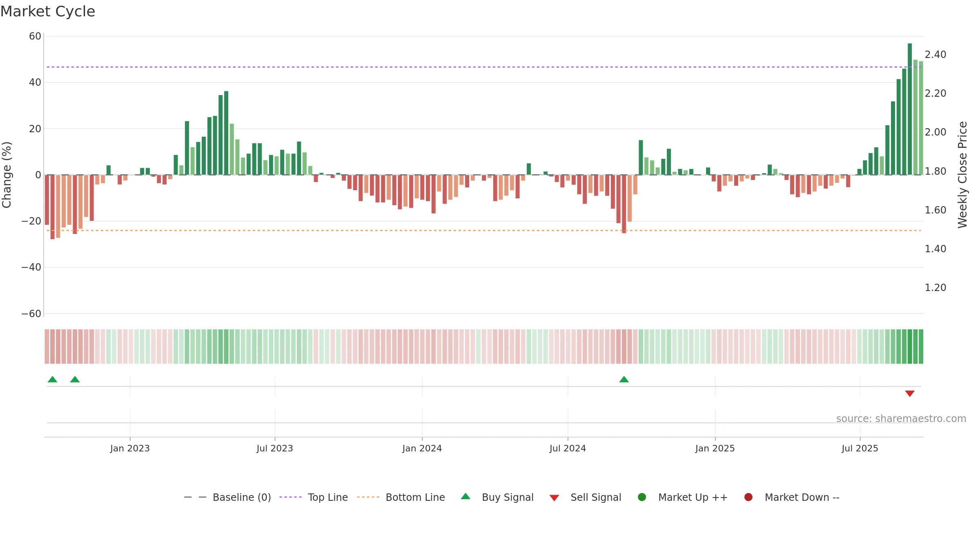Click the Jul 2025 x-axis label
Image resolution: width=980 pixels, height=551 pixels.
click(860, 448)
